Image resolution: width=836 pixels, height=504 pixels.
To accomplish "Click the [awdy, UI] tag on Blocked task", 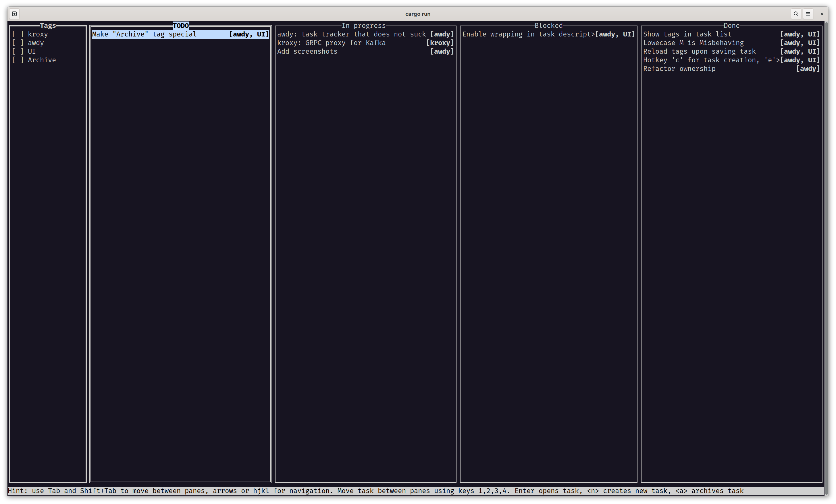I will (615, 34).
